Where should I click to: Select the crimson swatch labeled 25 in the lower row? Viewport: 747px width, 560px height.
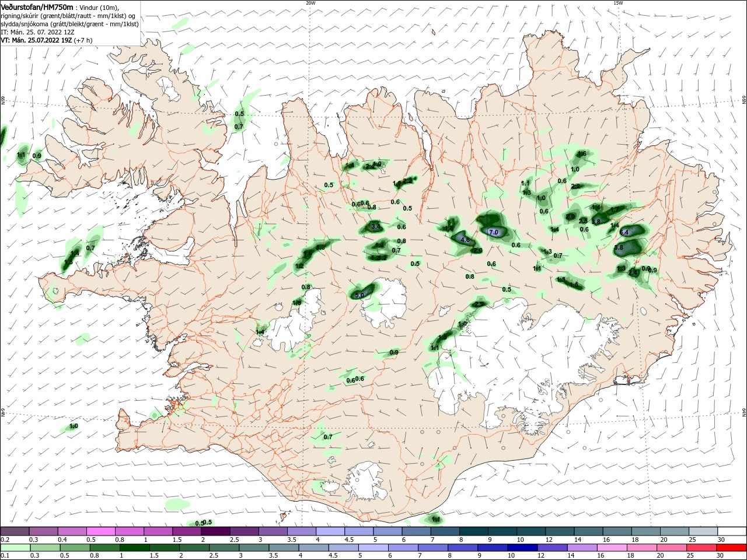[x=702, y=548]
